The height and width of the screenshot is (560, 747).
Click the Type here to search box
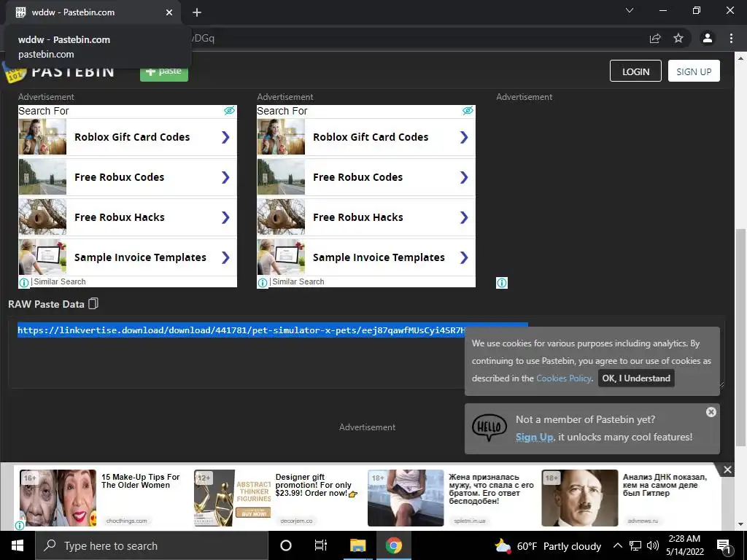pos(152,545)
